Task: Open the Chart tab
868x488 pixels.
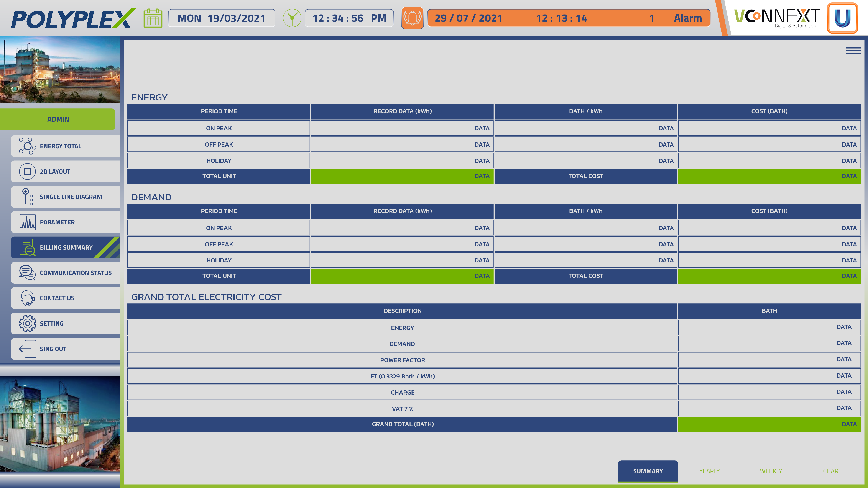Action: pyautogui.click(x=832, y=471)
